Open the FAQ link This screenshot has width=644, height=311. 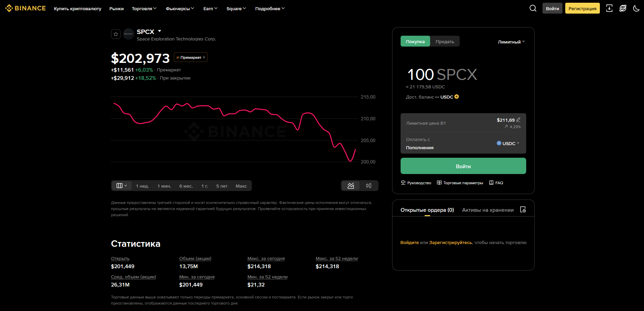496,183
